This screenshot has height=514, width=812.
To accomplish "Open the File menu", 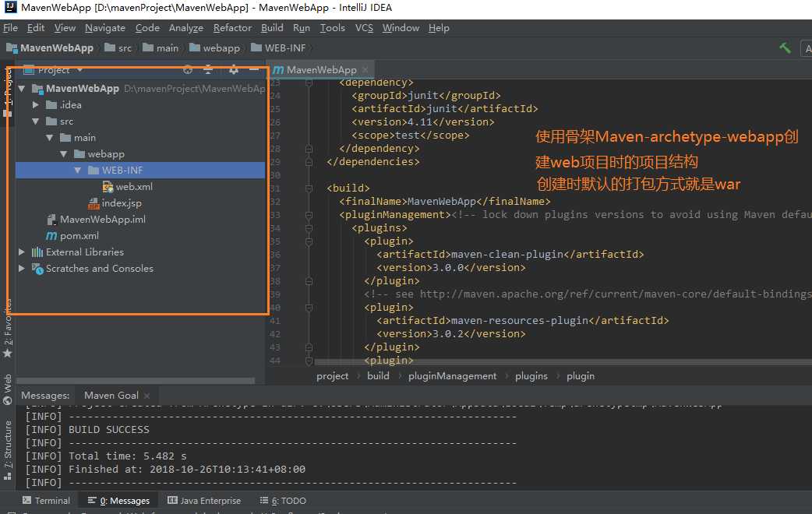I will (x=10, y=28).
